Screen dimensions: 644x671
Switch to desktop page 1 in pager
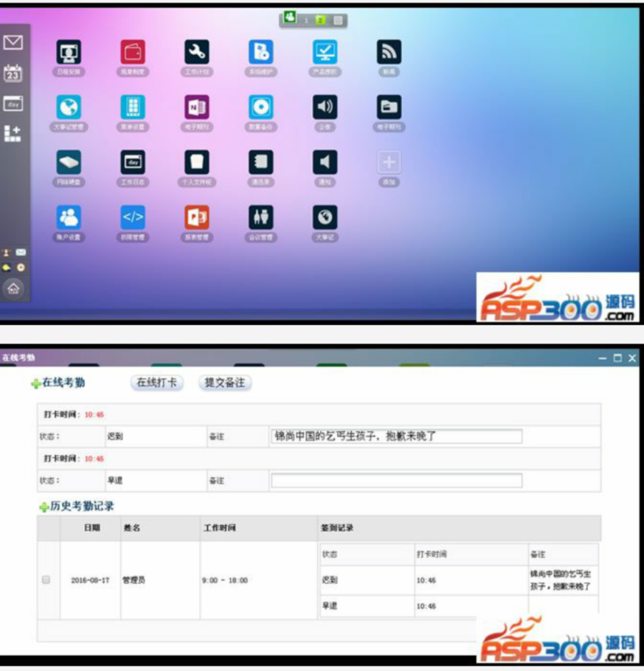[306, 20]
